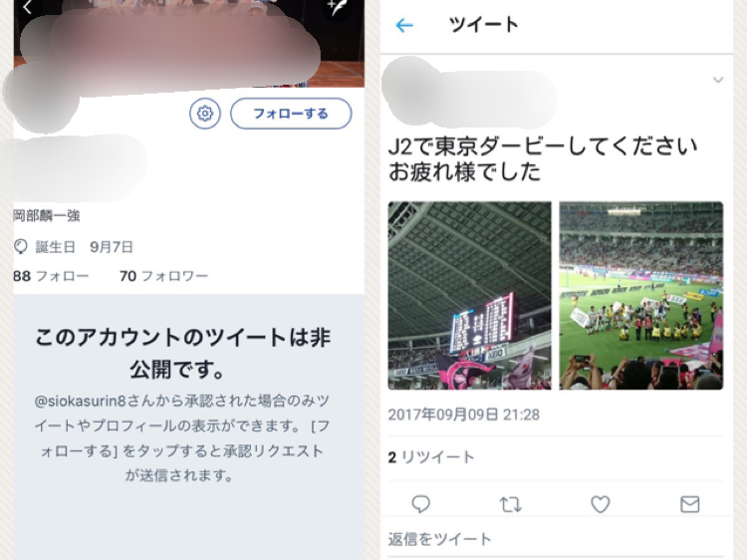
Task: Open the stadium scoreboard photo
Action: pyautogui.click(x=470, y=296)
